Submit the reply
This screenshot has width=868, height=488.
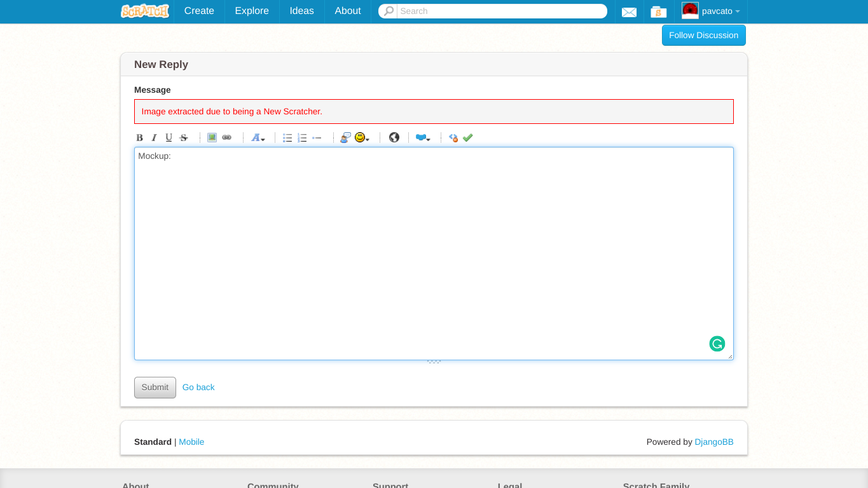click(x=155, y=388)
